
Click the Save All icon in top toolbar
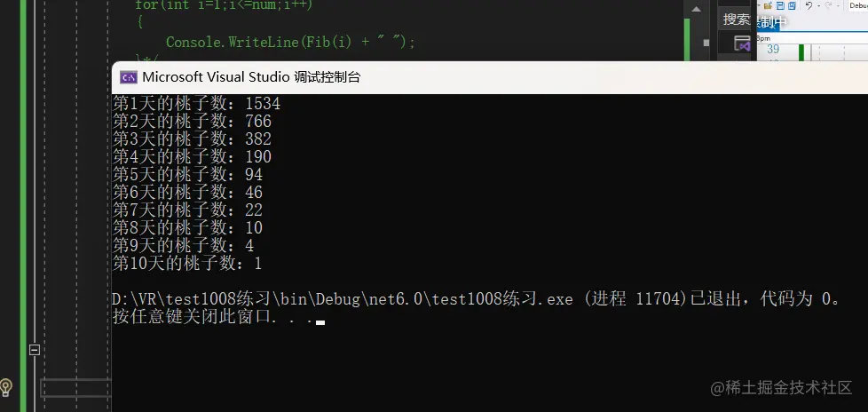point(793,5)
